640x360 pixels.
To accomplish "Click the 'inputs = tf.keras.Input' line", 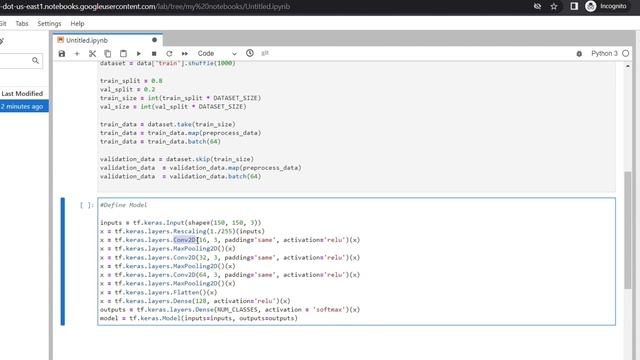I will coord(180,222).
